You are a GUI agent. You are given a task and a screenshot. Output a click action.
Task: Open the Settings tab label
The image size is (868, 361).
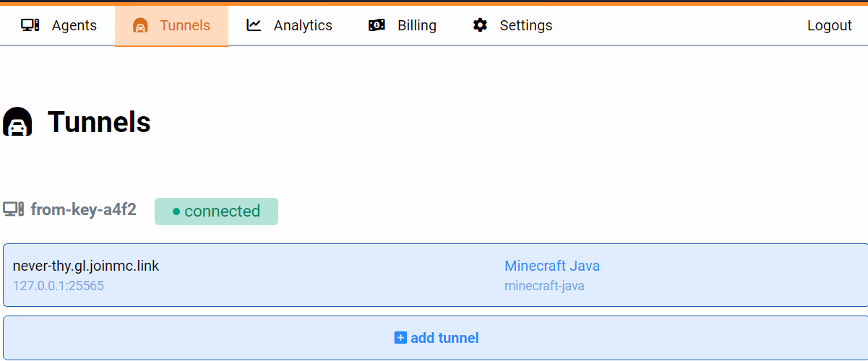coord(525,25)
